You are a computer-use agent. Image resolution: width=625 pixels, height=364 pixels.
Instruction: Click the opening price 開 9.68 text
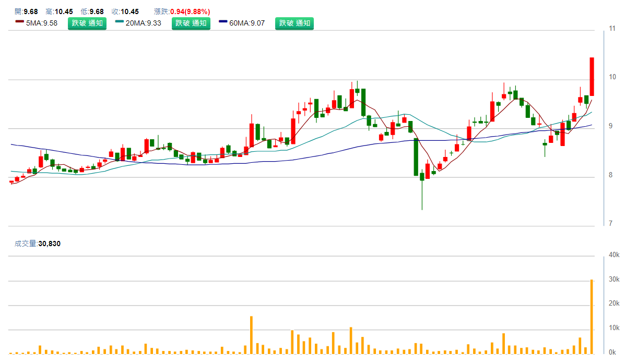[x=26, y=11]
